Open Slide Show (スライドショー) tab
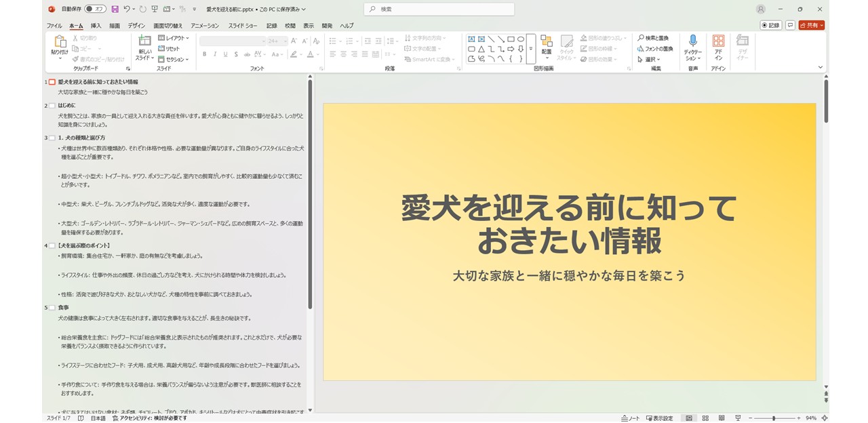 [243, 25]
